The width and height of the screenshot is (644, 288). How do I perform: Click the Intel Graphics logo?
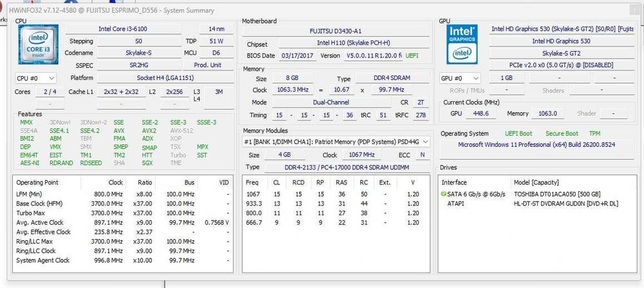(462, 44)
